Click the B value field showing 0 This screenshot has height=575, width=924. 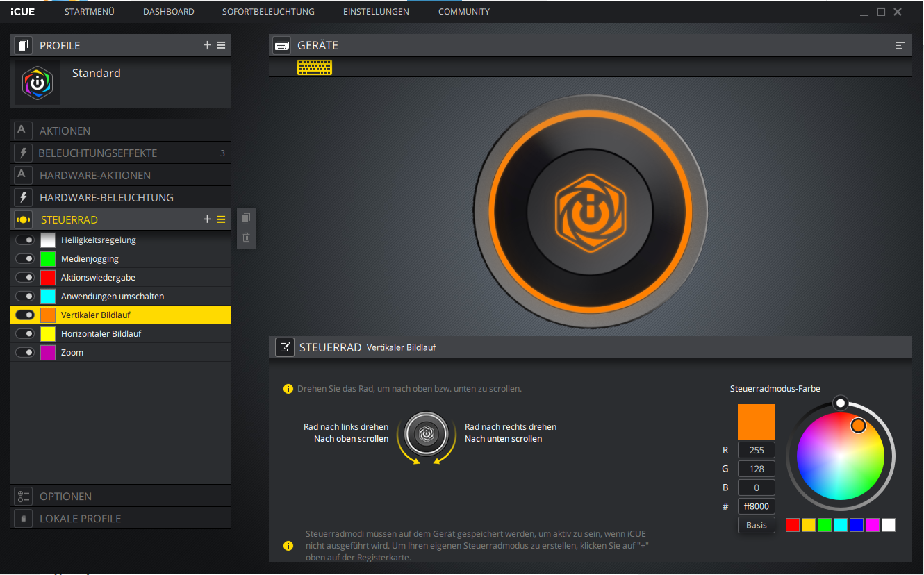(x=757, y=487)
